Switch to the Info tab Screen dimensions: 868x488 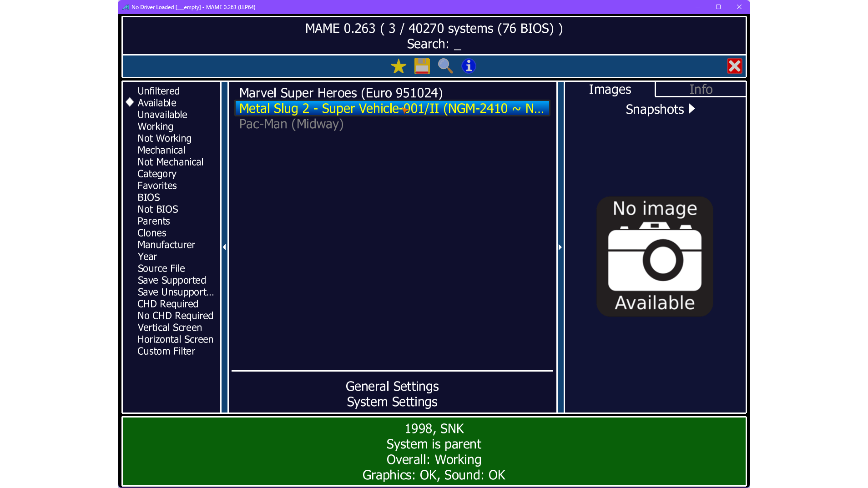[x=701, y=90]
